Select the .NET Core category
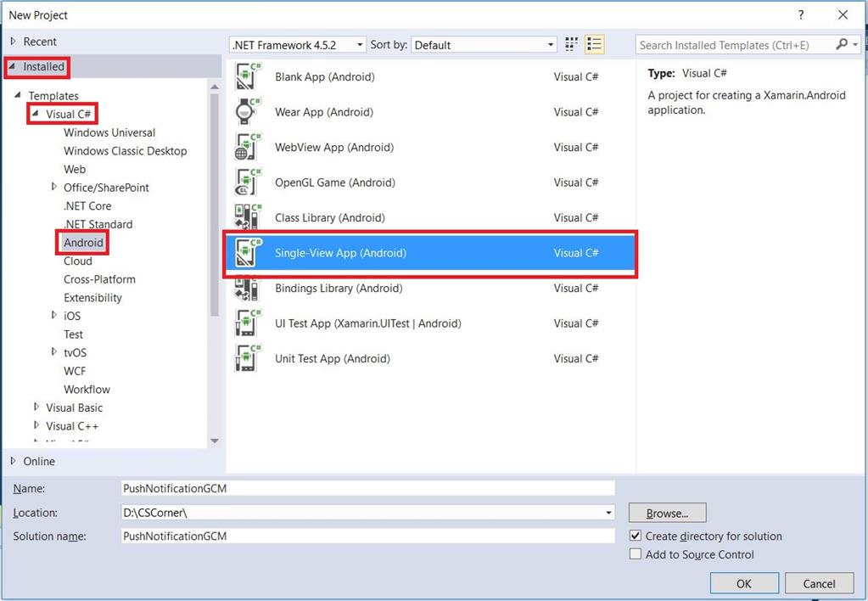The width and height of the screenshot is (868, 601). [87, 205]
